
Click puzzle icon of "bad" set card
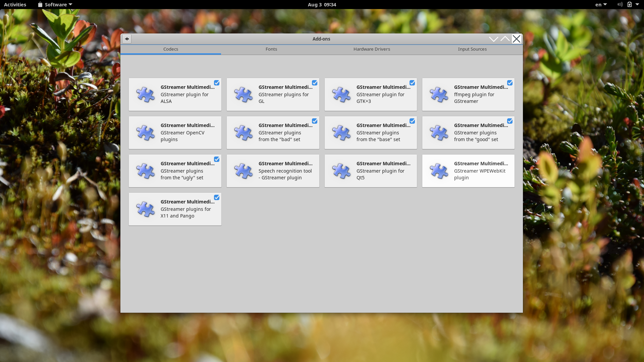(243, 133)
